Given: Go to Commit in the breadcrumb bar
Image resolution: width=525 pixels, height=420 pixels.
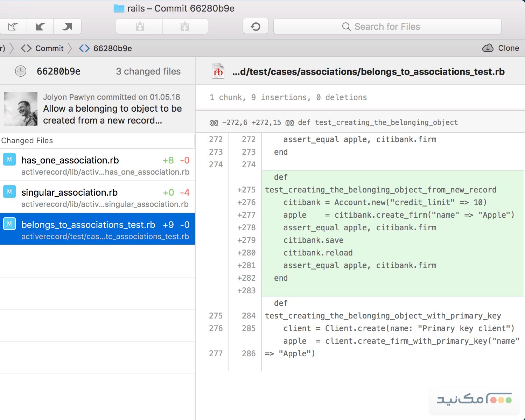Looking at the screenshot, I should click(x=49, y=48).
